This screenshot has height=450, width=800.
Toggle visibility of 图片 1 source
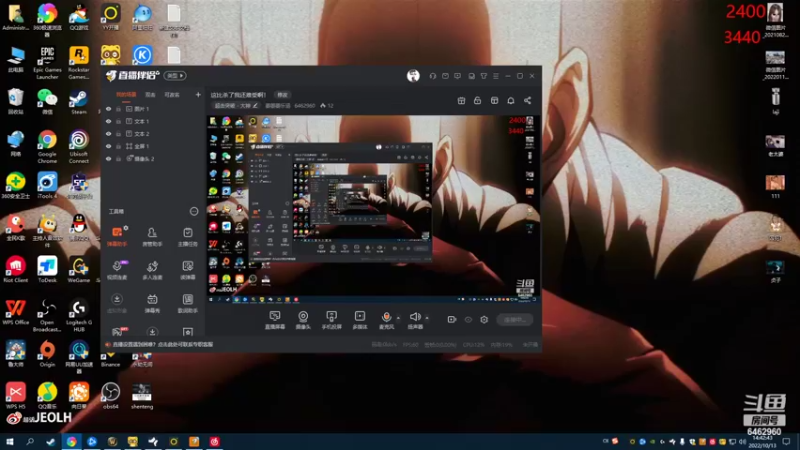(x=108, y=109)
